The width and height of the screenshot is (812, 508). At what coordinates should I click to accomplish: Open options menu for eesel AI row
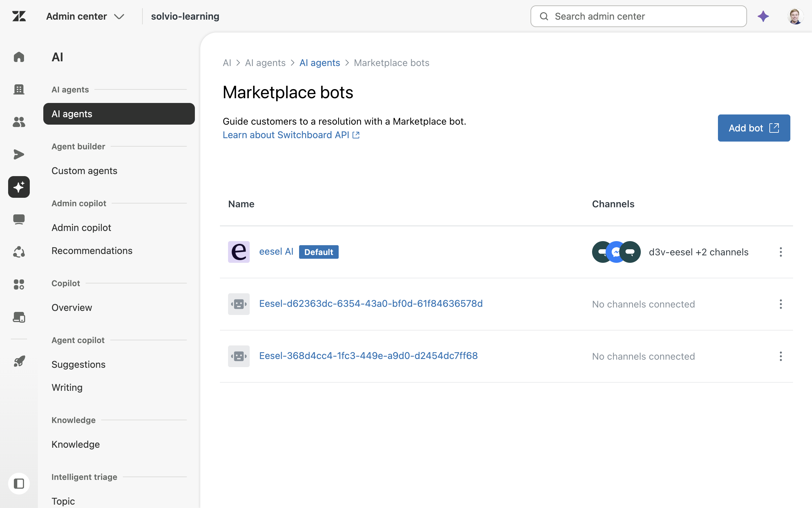pos(781,252)
